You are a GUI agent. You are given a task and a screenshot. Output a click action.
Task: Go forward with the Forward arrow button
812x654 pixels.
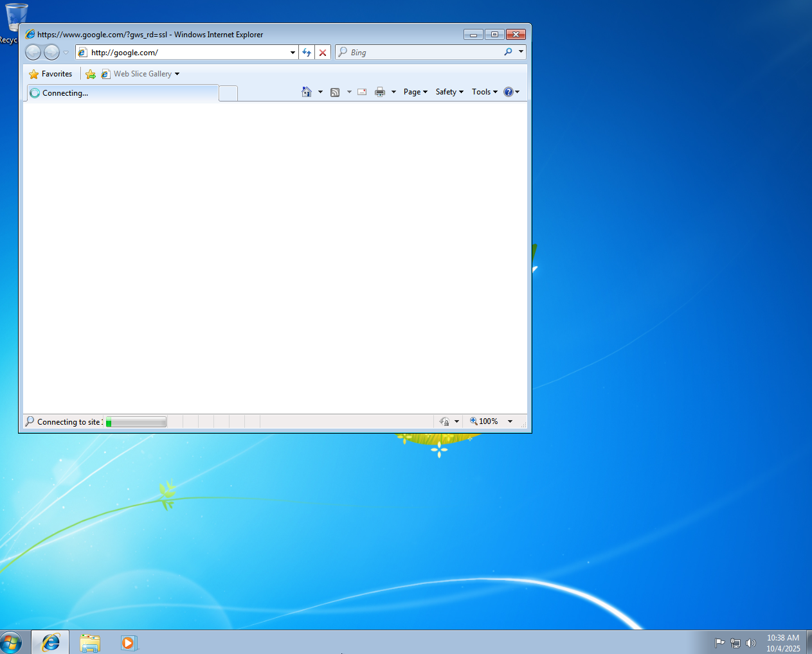click(x=52, y=53)
